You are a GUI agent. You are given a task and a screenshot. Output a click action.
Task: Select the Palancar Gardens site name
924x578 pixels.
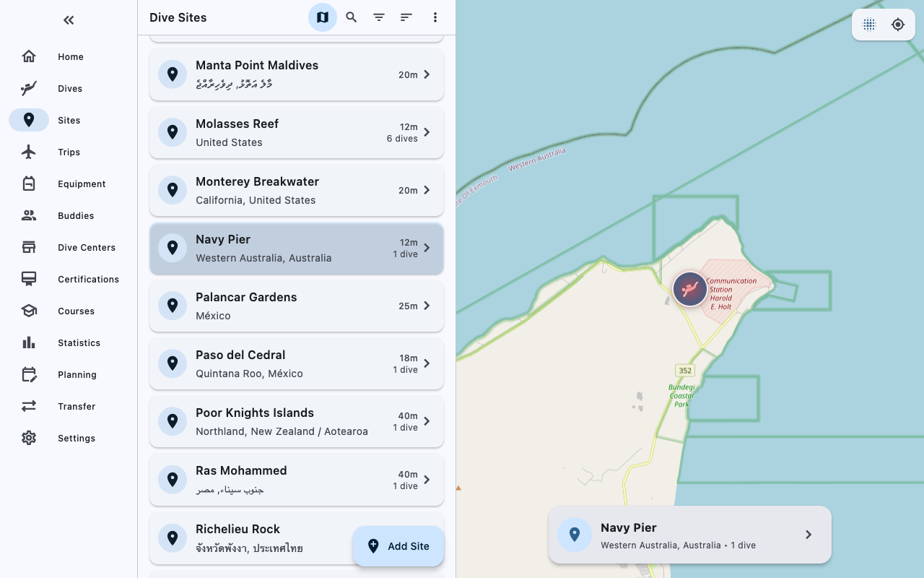(x=246, y=297)
